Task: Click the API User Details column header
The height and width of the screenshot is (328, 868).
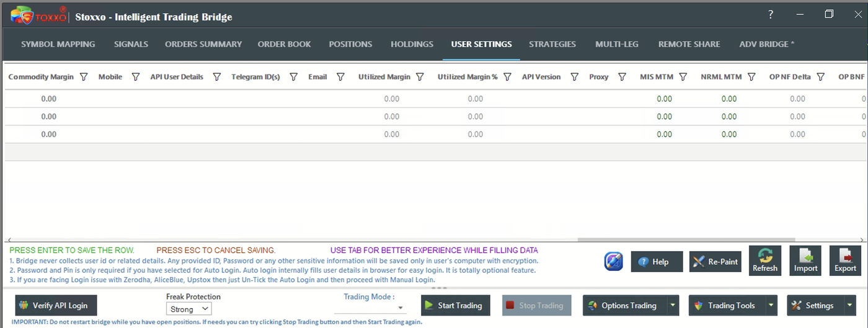Action: 177,77
